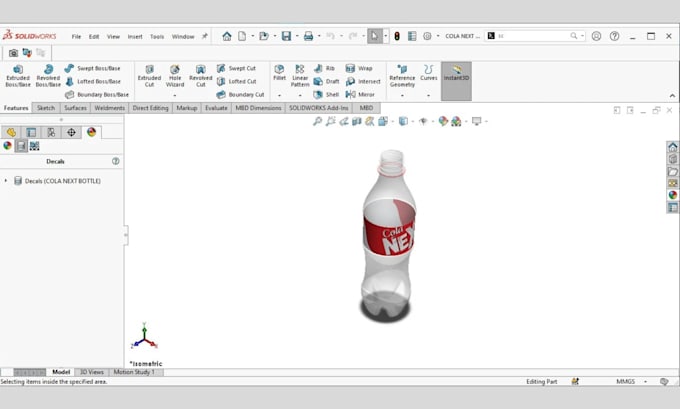Open the View menu
This screenshot has width=680, height=409.
click(113, 36)
